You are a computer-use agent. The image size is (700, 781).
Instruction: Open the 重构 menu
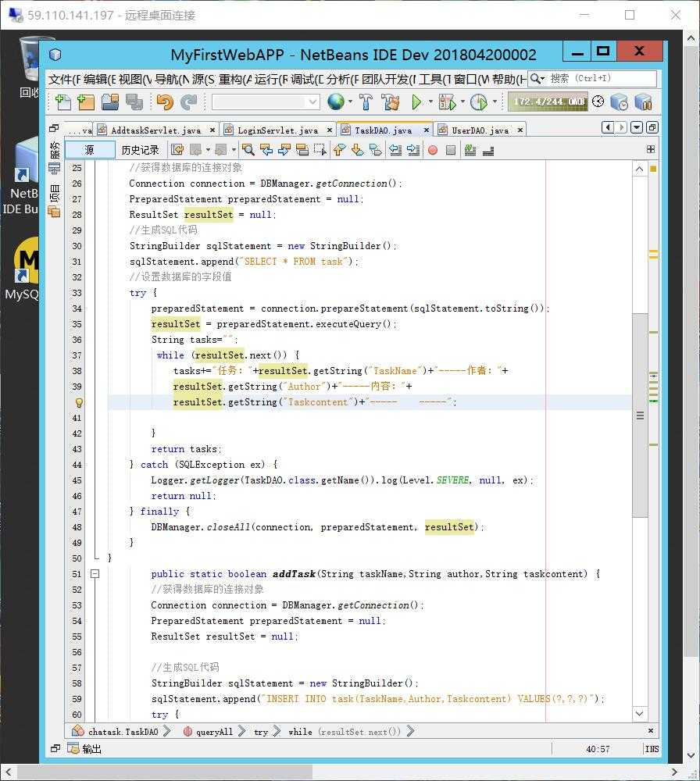click(x=235, y=79)
